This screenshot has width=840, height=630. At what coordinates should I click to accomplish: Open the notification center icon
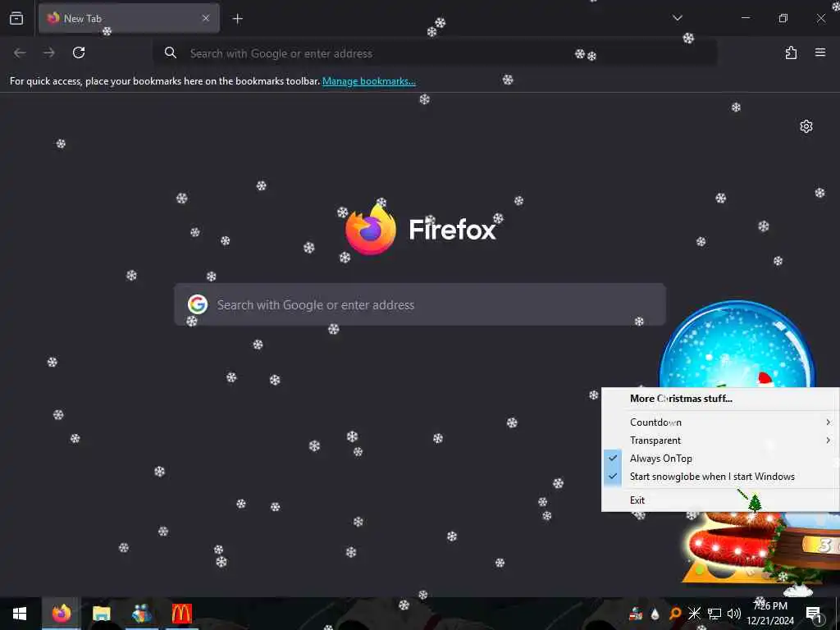coord(814,614)
